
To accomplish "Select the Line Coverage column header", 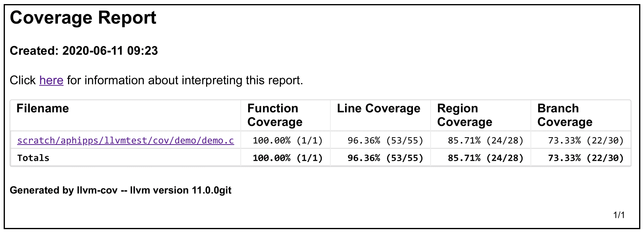I will [x=378, y=109].
